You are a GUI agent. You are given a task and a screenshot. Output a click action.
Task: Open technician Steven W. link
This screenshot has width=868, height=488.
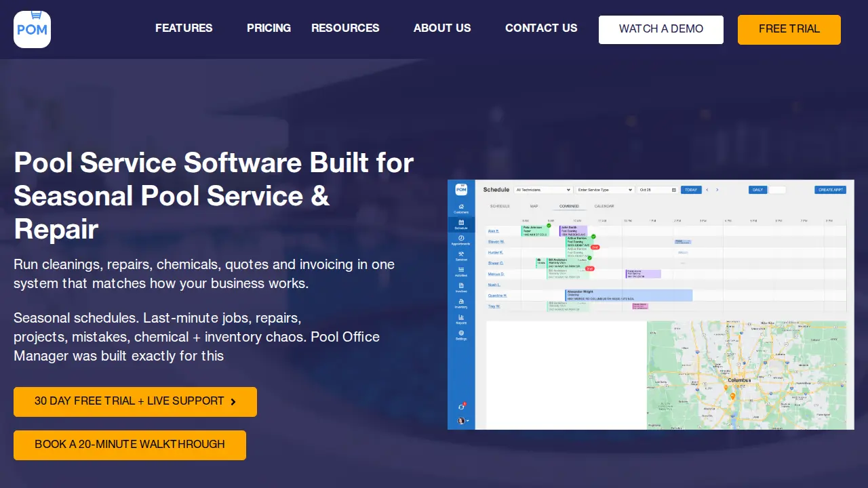tap(496, 241)
